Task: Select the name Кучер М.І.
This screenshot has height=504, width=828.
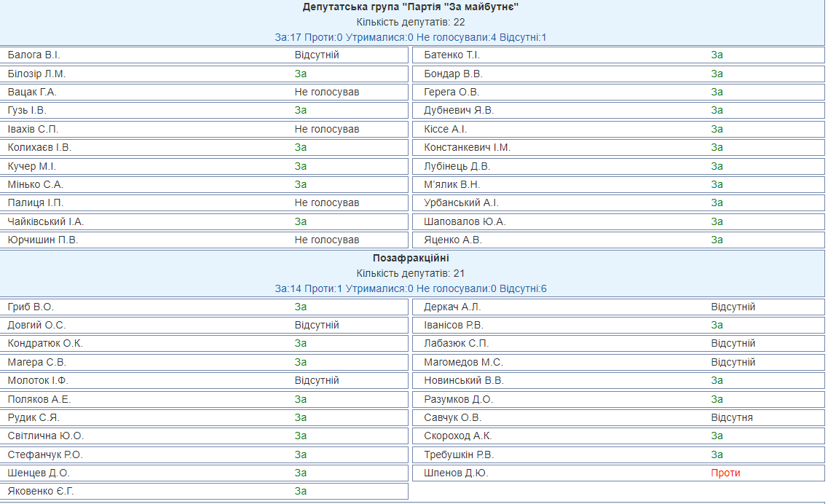Action: click(32, 166)
